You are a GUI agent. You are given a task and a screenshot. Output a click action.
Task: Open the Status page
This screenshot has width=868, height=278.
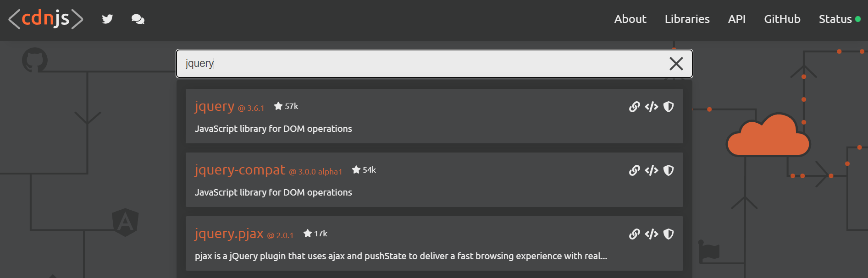(x=835, y=19)
